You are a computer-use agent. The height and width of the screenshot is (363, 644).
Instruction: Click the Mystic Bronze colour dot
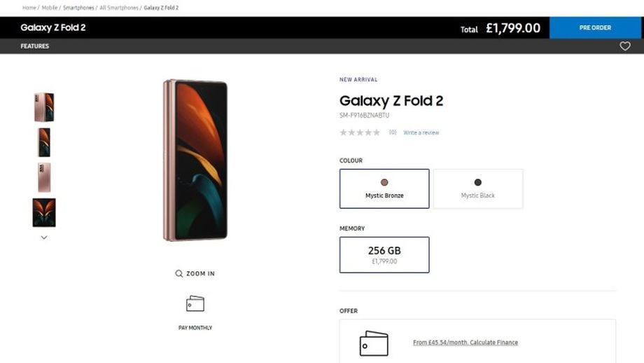[x=384, y=182]
